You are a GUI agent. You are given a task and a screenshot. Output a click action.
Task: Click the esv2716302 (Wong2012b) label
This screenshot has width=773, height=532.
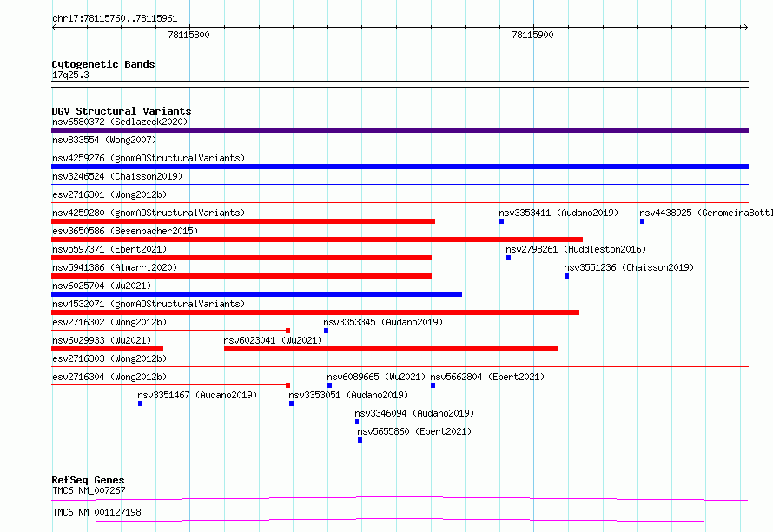109,322
